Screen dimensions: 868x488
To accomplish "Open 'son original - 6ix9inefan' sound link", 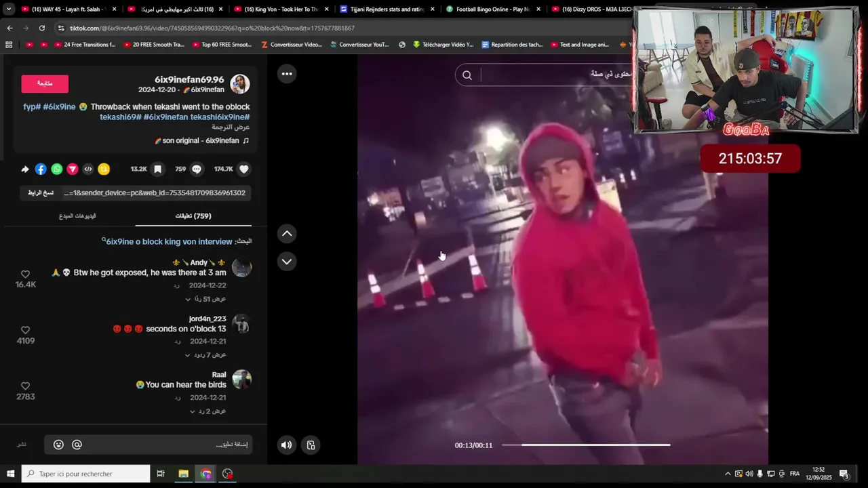I will click(201, 141).
